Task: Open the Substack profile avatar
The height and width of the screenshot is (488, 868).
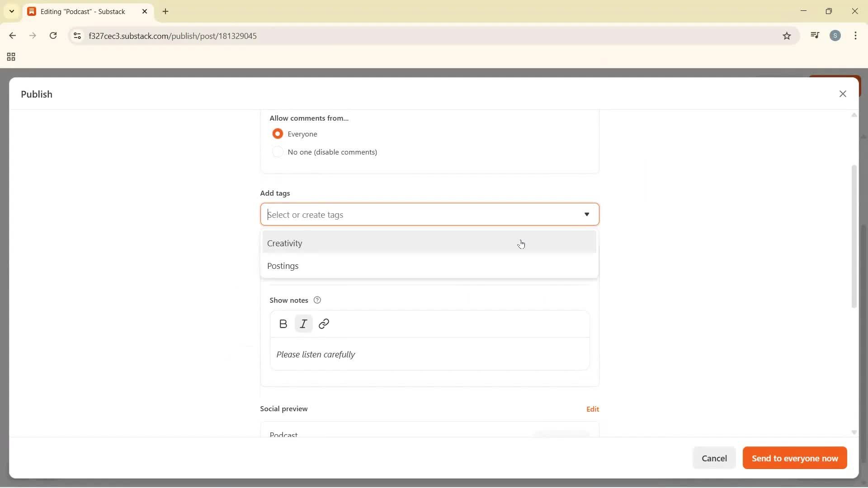Action: click(x=836, y=35)
